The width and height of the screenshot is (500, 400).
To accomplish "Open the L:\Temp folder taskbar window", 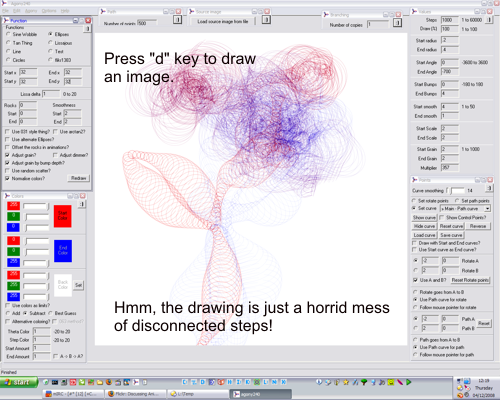I will click(198, 394).
